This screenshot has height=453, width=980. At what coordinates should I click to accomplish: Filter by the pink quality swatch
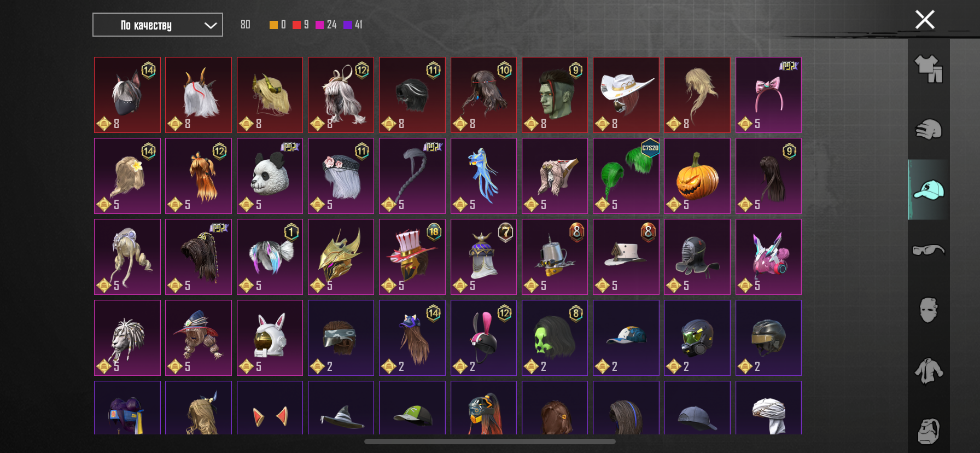coord(319,25)
